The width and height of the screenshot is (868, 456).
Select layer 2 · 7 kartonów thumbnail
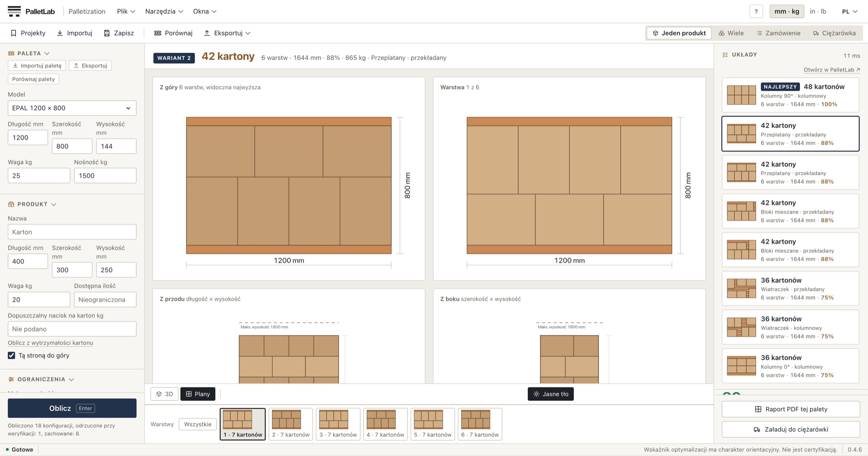coord(291,424)
